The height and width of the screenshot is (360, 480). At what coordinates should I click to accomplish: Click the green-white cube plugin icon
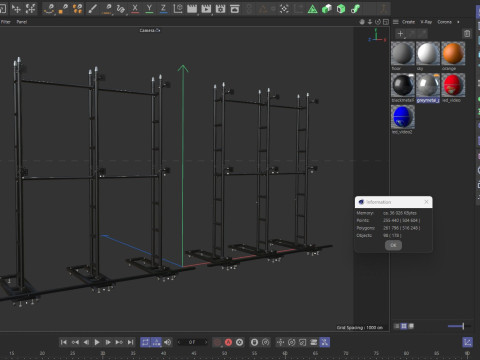coord(327,9)
